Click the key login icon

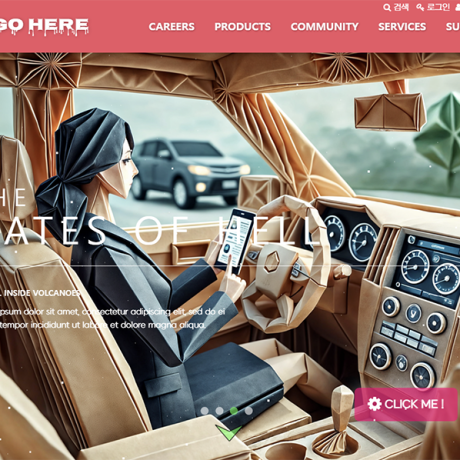[x=420, y=7]
